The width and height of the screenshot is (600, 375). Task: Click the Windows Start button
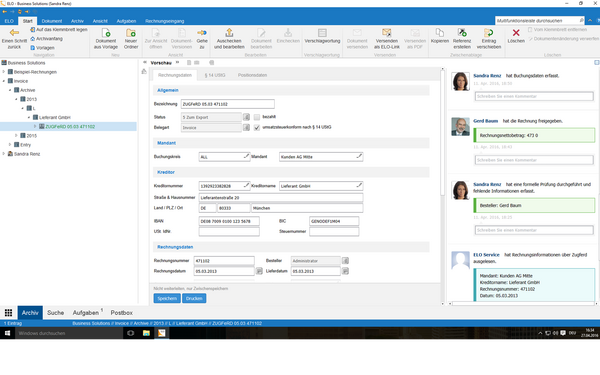point(7,333)
